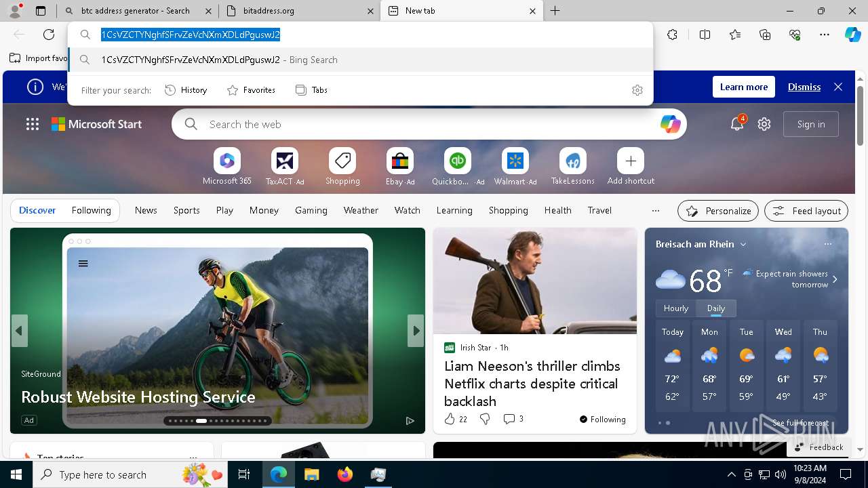Open Ebay ad shortcut
Image resolution: width=868 pixels, height=488 pixels.
click(400, 167)
